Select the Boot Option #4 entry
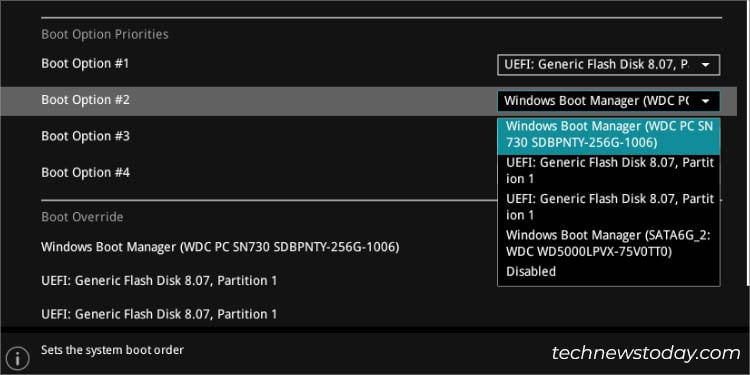 pos(85,173)
